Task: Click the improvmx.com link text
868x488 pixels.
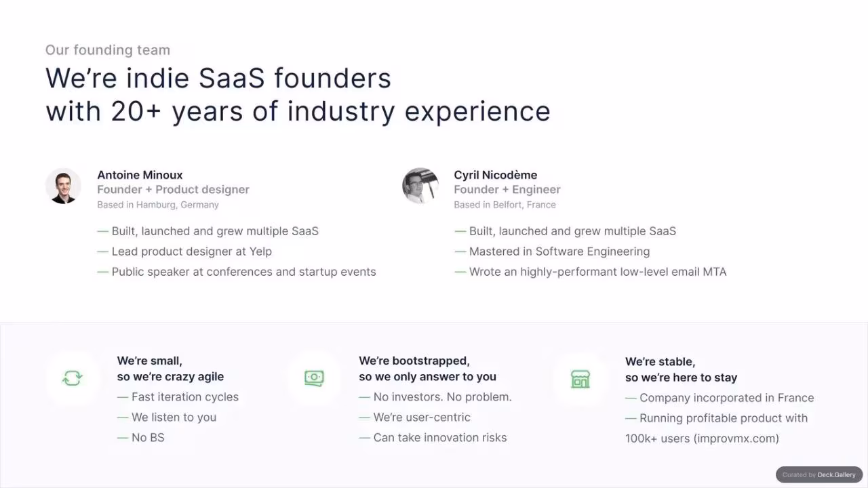Action: click(736, 439)
